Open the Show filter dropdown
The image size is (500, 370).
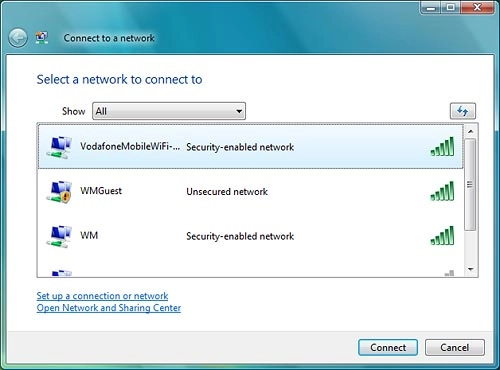[x=169, y=111]
